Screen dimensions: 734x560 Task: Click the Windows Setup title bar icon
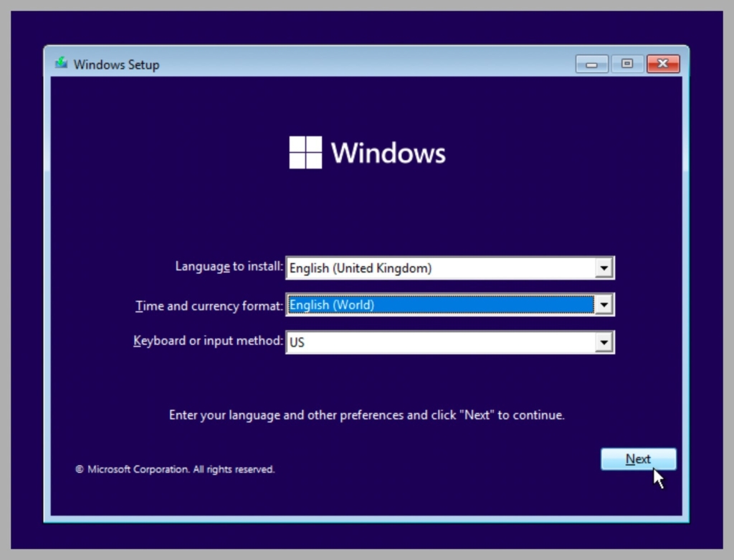click(x=62, y=64)
